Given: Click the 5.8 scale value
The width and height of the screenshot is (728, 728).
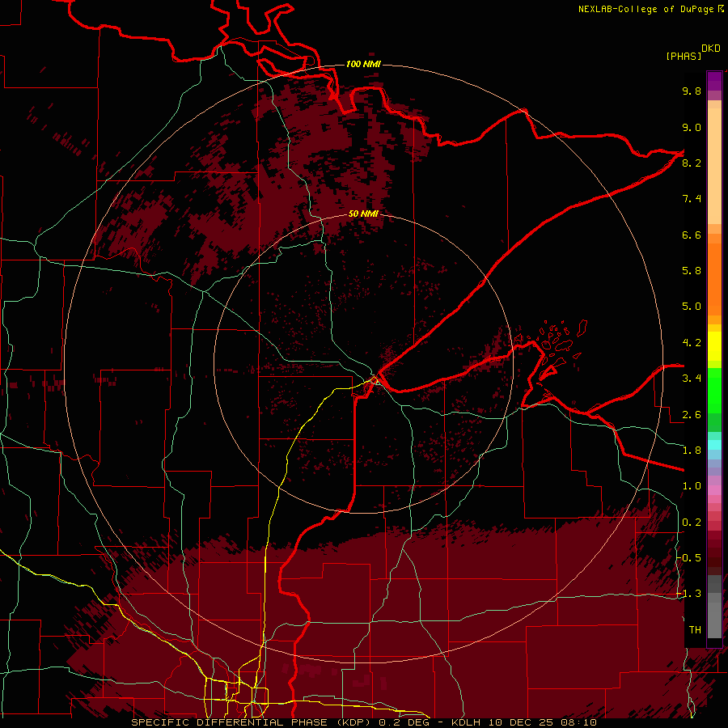Looking at the screenshot, I should 692,271.
